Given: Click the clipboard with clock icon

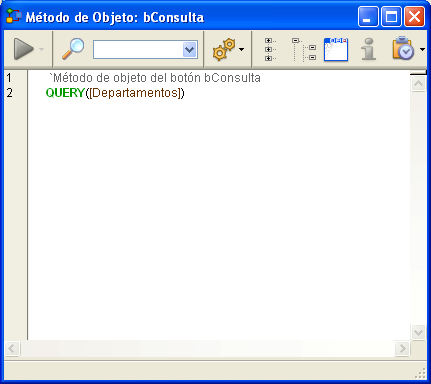Looking at the screenshot, I should tap(403, 49).
